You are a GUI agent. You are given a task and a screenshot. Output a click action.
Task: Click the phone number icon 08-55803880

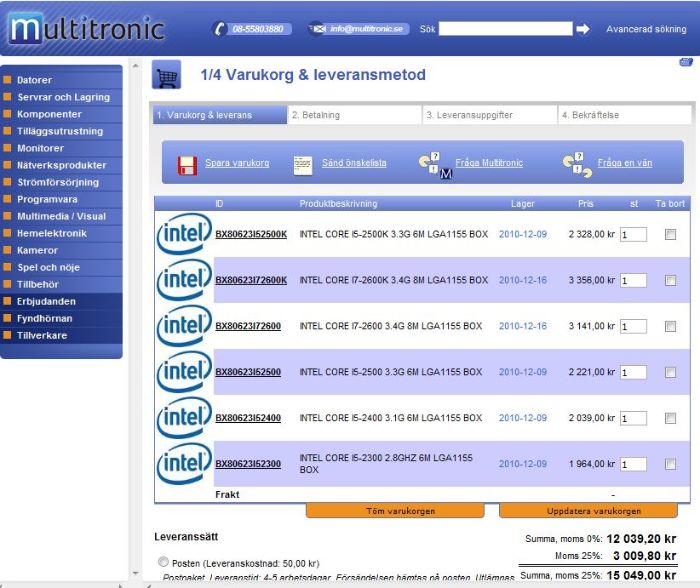(219, 29)
